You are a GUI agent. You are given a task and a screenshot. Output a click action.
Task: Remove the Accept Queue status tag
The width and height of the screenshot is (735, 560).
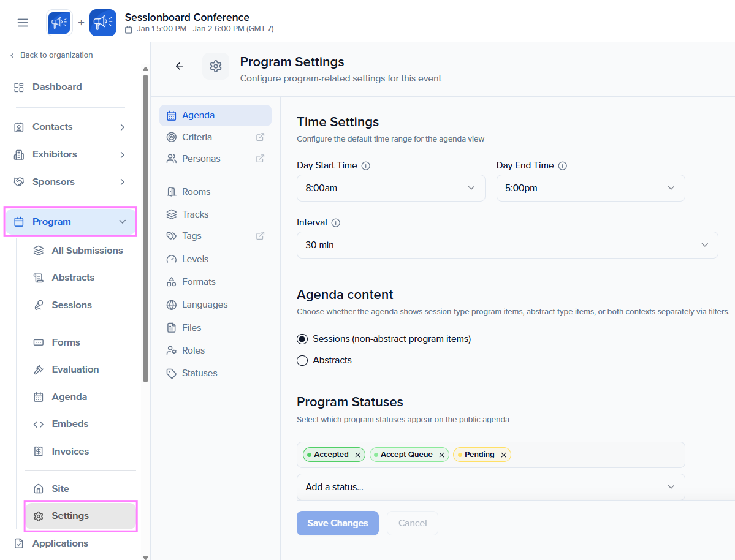pos(441,455)
